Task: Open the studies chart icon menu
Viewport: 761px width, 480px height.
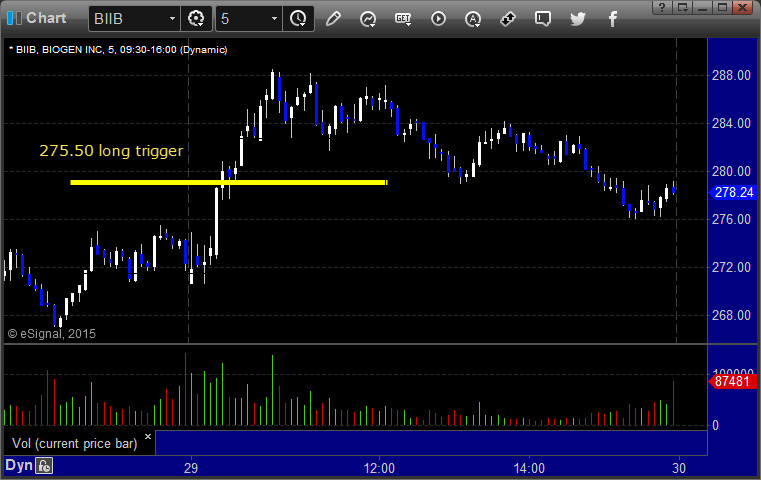Action: point(368,19)
